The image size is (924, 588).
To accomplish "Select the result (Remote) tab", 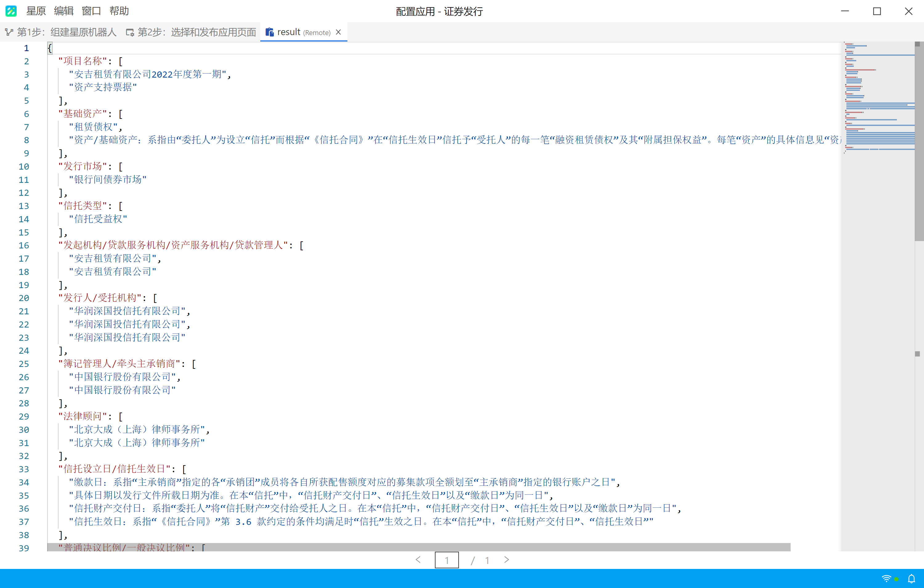I will 303,32.
